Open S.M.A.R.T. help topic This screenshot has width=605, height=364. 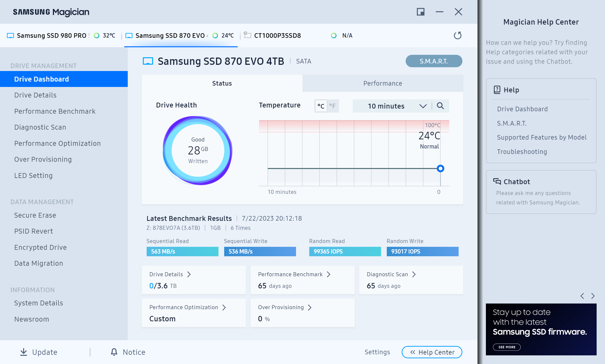coord(512,123)
